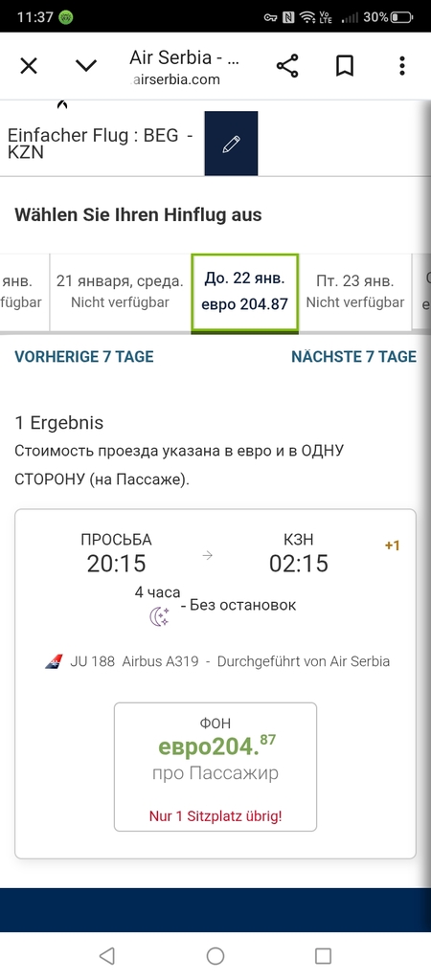The image size is (431, 980).
Task: Select the 21 января date tab
Action: point(120,291)
